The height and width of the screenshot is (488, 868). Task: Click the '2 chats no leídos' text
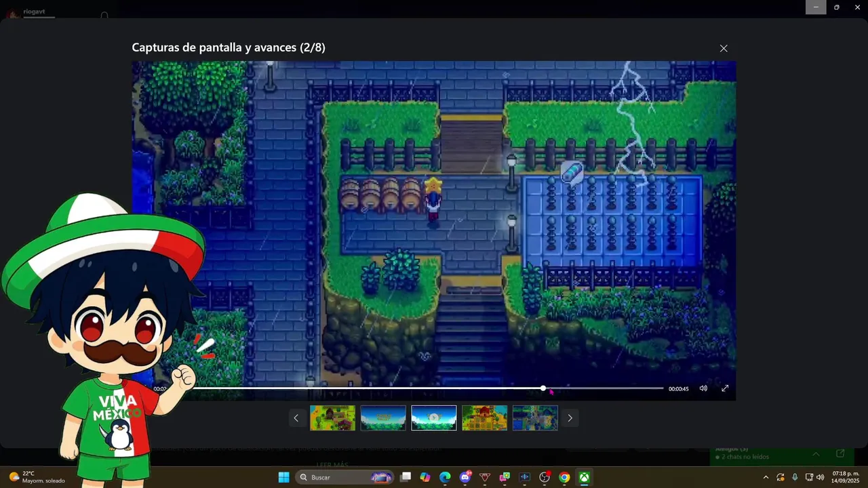(x=746, y=457)
